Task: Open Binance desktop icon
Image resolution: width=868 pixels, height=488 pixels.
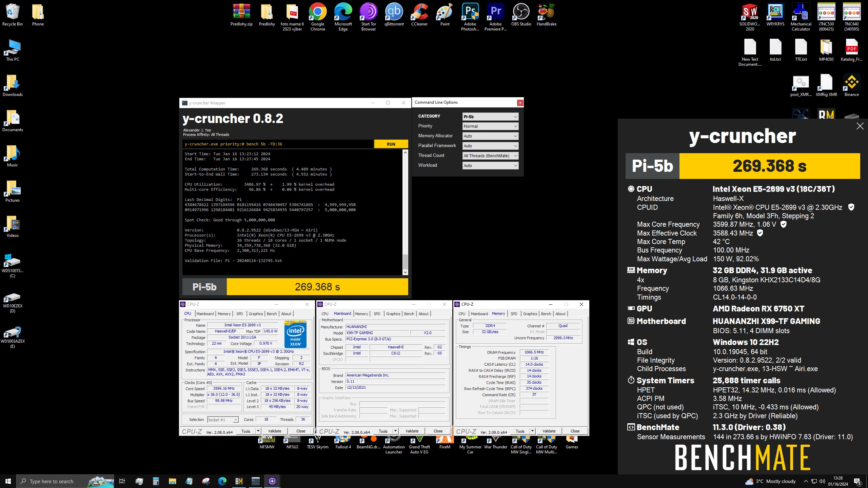Action: pyautogui.click(x=851, y=85)
